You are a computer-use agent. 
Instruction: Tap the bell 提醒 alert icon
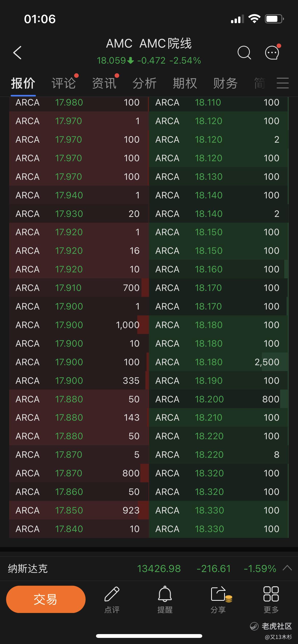[165, 599]
